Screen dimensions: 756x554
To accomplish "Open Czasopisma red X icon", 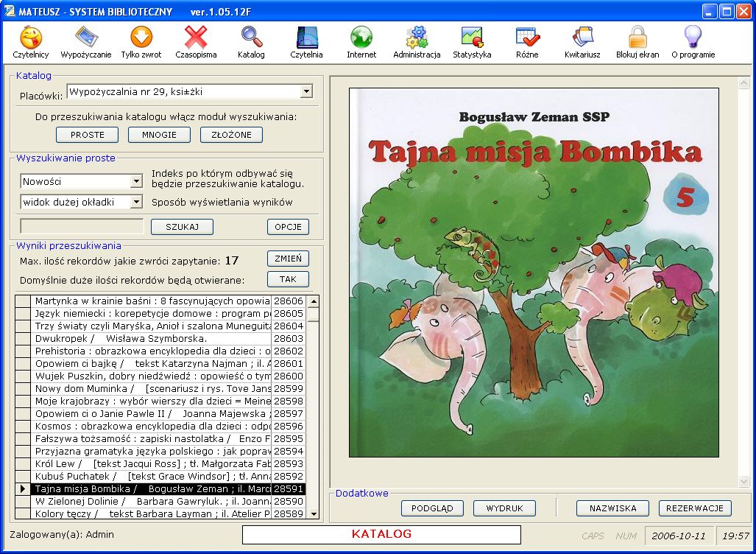I will pos(196,38).
